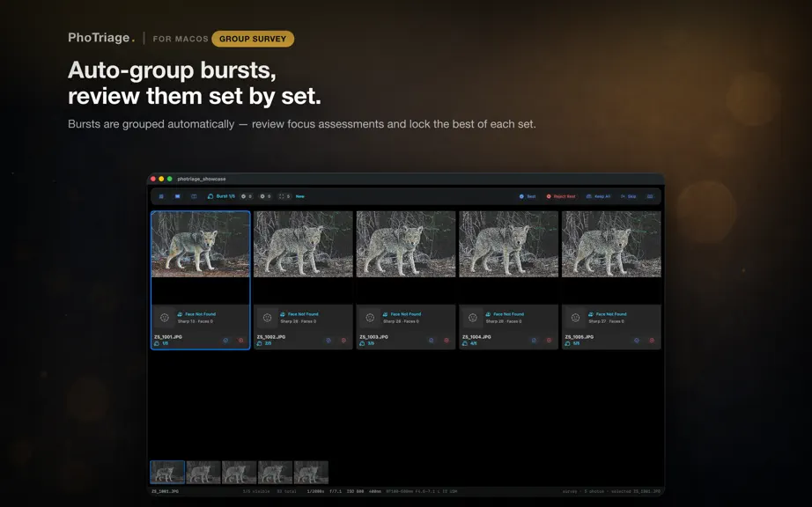Click the ZS_1004.JPG filename label

[476, 337]
